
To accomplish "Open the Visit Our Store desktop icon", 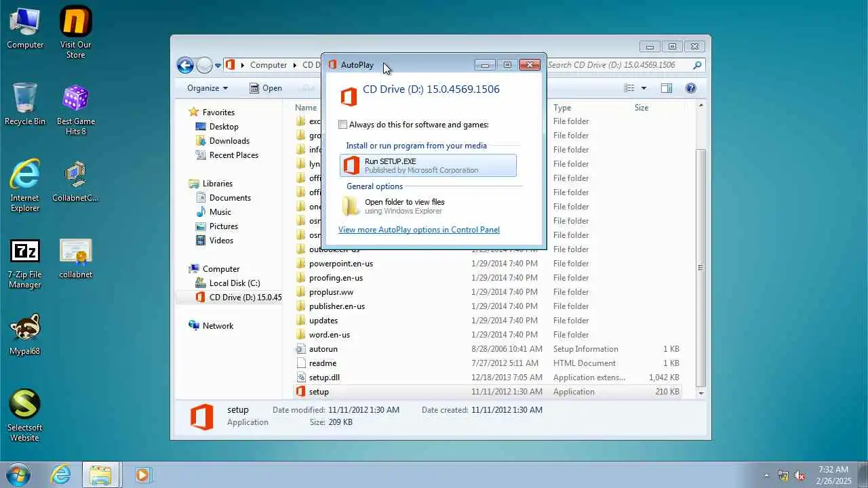I will 75,33.
